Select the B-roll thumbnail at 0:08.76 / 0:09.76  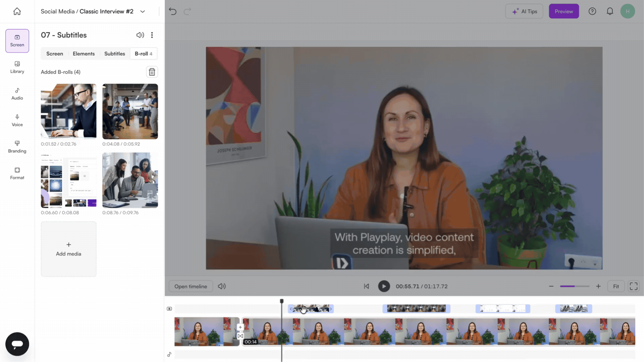[130, 180]
